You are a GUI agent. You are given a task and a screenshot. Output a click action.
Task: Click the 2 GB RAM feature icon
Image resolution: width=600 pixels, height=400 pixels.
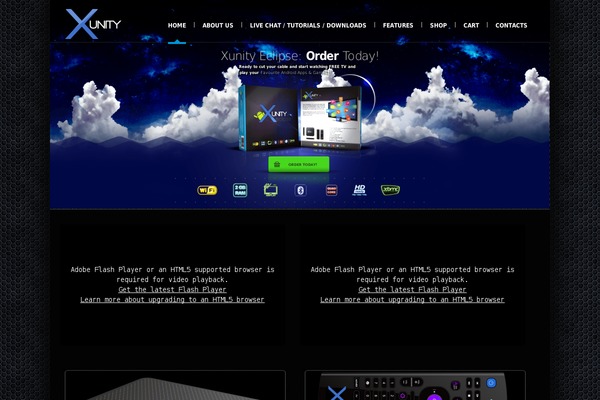click(x=240, y=190)
